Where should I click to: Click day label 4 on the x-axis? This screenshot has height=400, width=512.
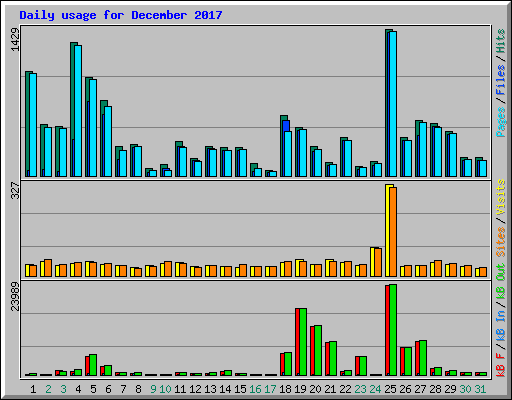coord(78,389)
